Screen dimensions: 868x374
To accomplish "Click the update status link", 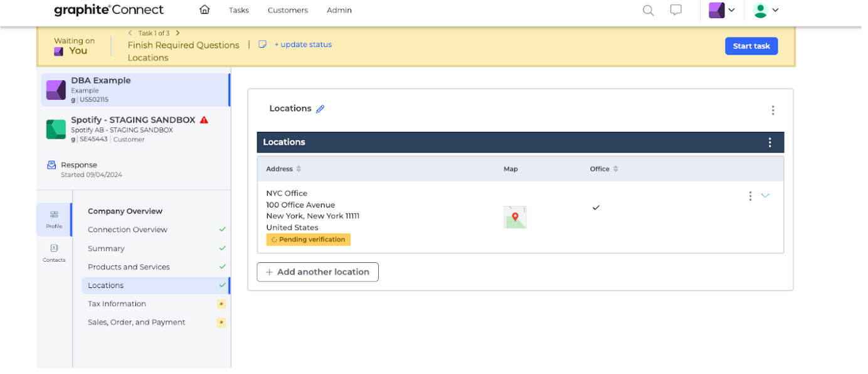I will click(303, 45).
